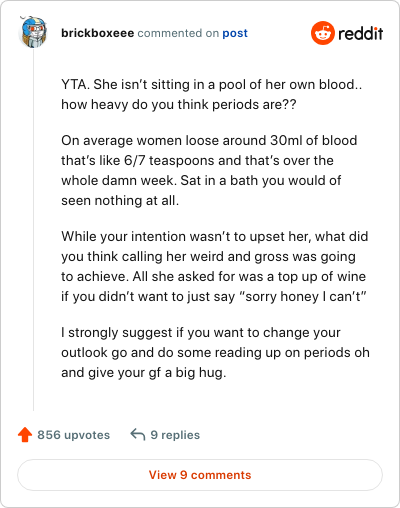Click the line "how heavy do you think periods are??"
The image size is (400, 508).
(179, 104)
